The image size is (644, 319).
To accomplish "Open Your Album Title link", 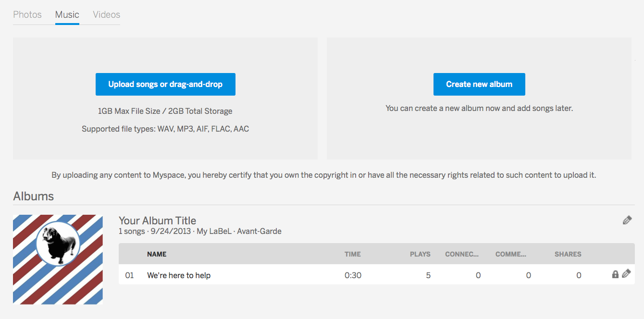I will click(x=157, y=221).
